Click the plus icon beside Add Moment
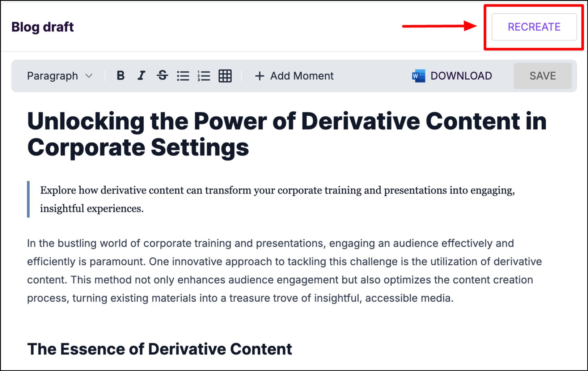The image size is (588, 371). (259, 76)
